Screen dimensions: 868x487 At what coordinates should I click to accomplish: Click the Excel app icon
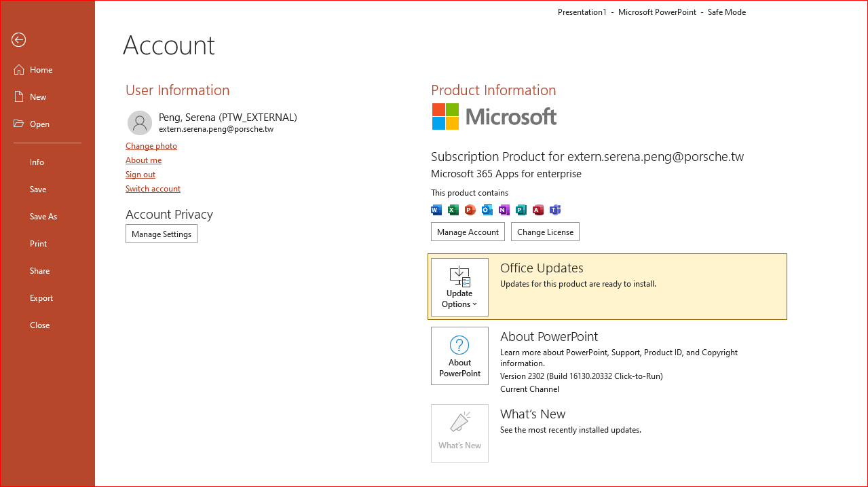(x=453, y=210)
